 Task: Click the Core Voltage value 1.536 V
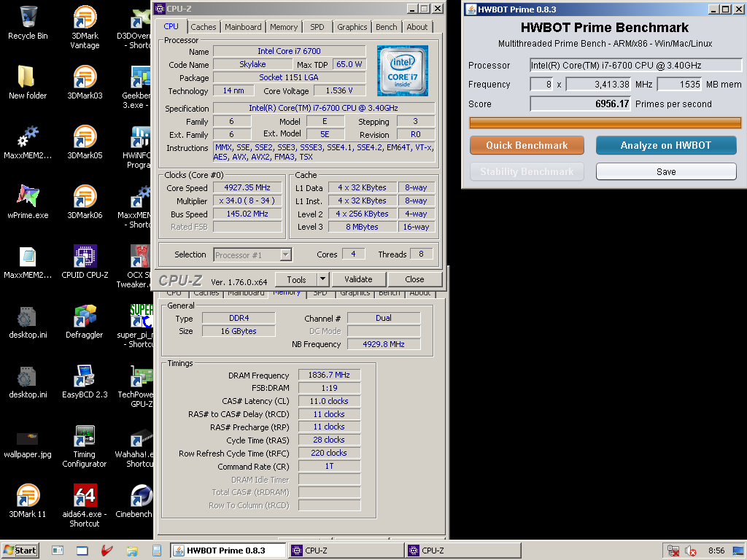[339, 90]
